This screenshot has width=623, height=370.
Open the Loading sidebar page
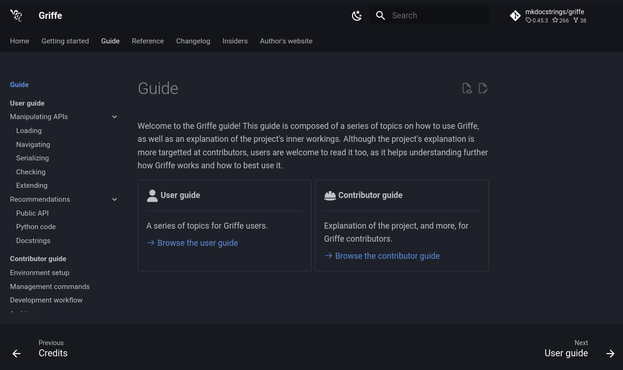(x=29, y=131)
